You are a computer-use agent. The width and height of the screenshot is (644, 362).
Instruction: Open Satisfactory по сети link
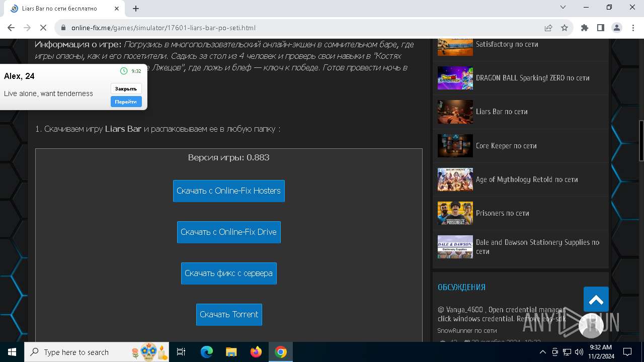click(x=507, y=44)
